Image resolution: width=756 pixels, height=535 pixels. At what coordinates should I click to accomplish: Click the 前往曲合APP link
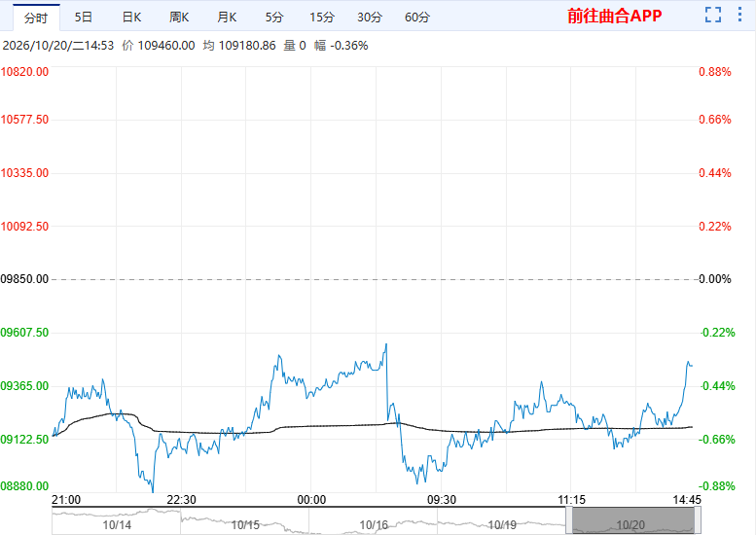tap(615, 16)
